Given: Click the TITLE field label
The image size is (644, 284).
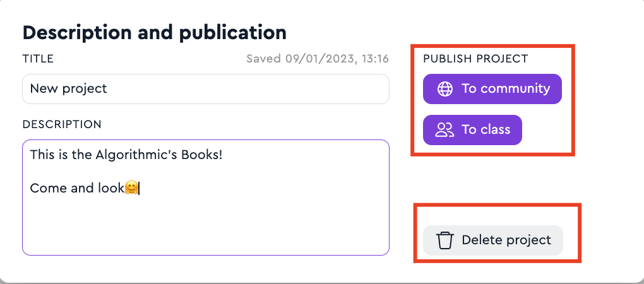Looking at the screenshot, I should point(38,59).
